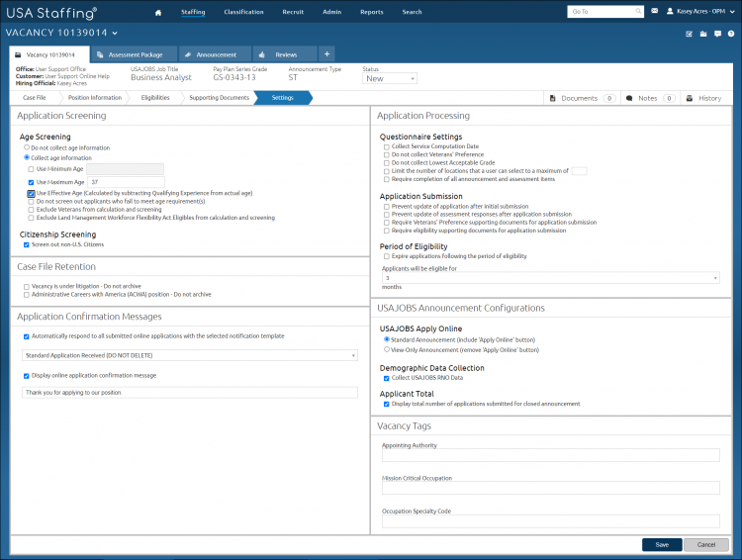Click the Cancel button
This screenshot has height=560, width=742.
pyautogui.click(x=706, y=545)
